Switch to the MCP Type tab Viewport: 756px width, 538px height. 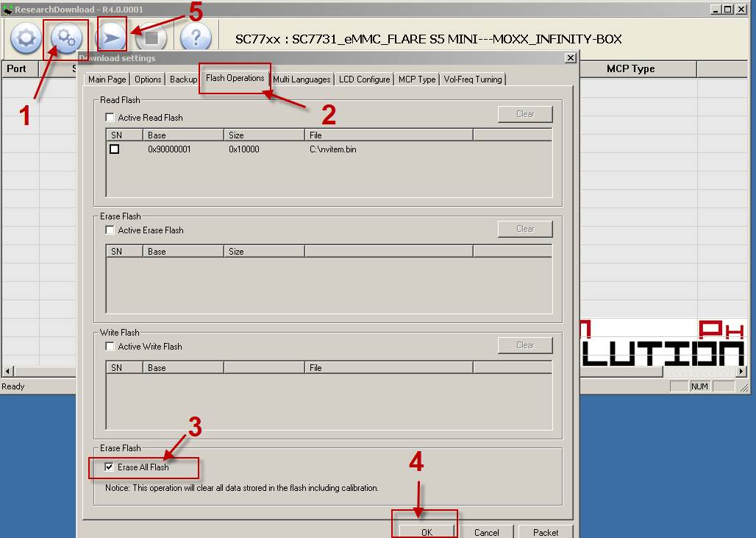pos(417,79)
